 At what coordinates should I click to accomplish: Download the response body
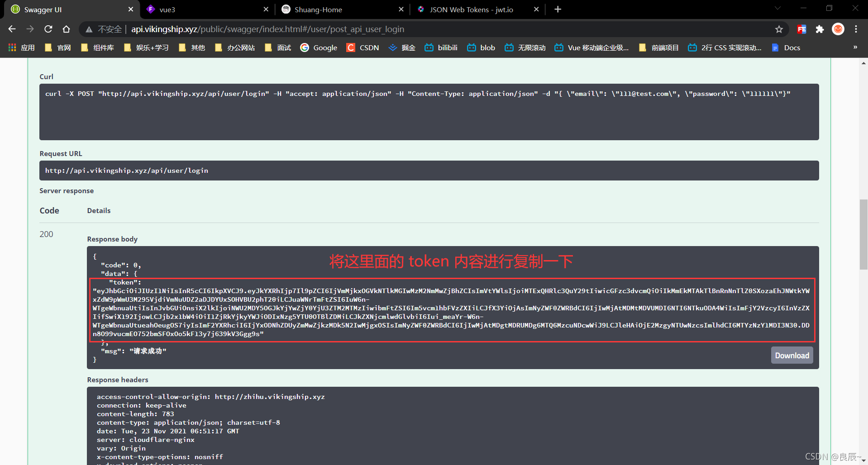point(792,356)
